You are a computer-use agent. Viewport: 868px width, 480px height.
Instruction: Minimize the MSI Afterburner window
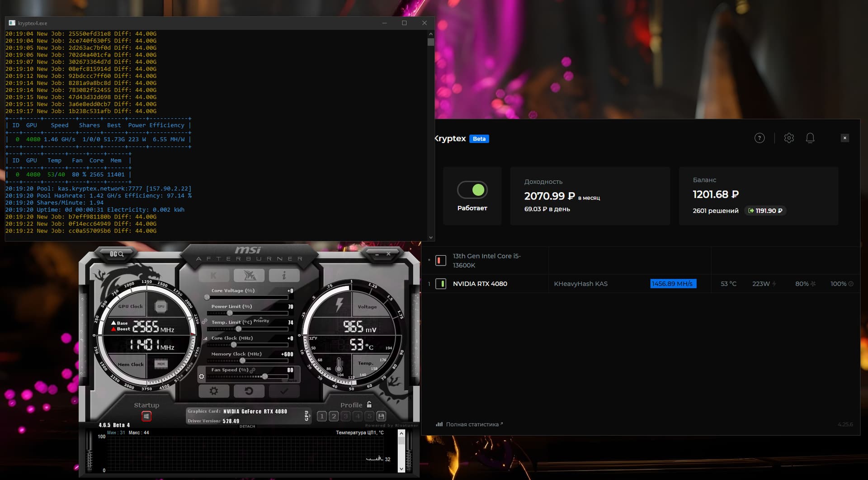(x=377, y=254)
